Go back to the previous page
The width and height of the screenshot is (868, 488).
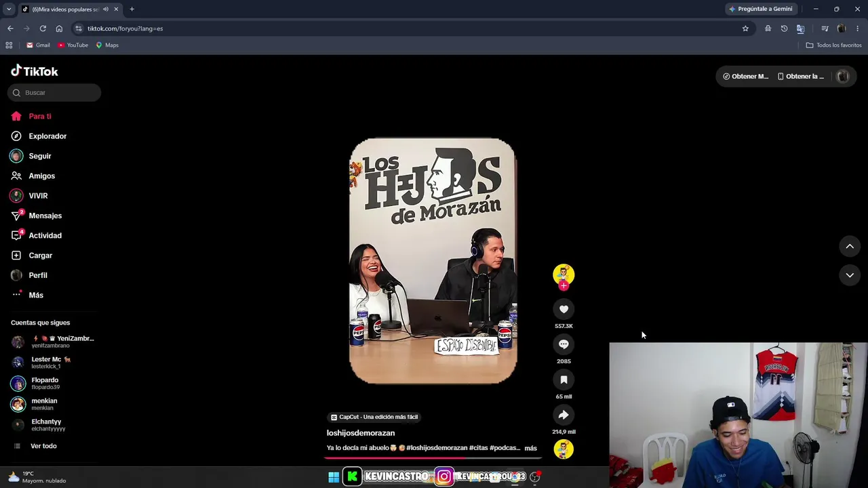[x=10, y=28]
